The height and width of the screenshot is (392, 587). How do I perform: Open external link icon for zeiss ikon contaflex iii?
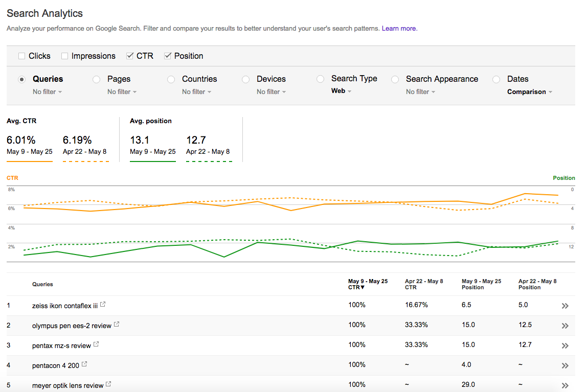tap(103, 305)
